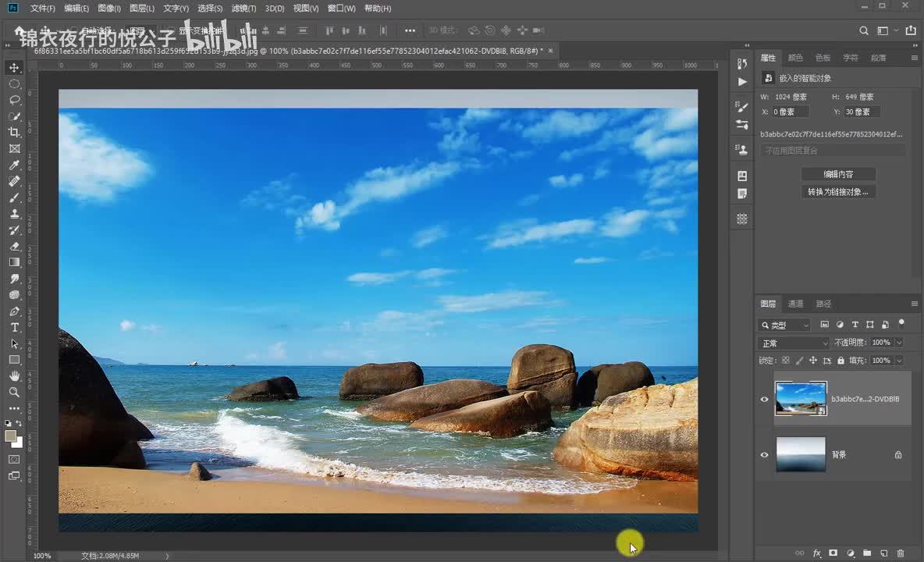Viewport: 924px width, 562px height.
Task: Toggle lock all for layer (padlock icon)
Action: click(x=840, y=361)
